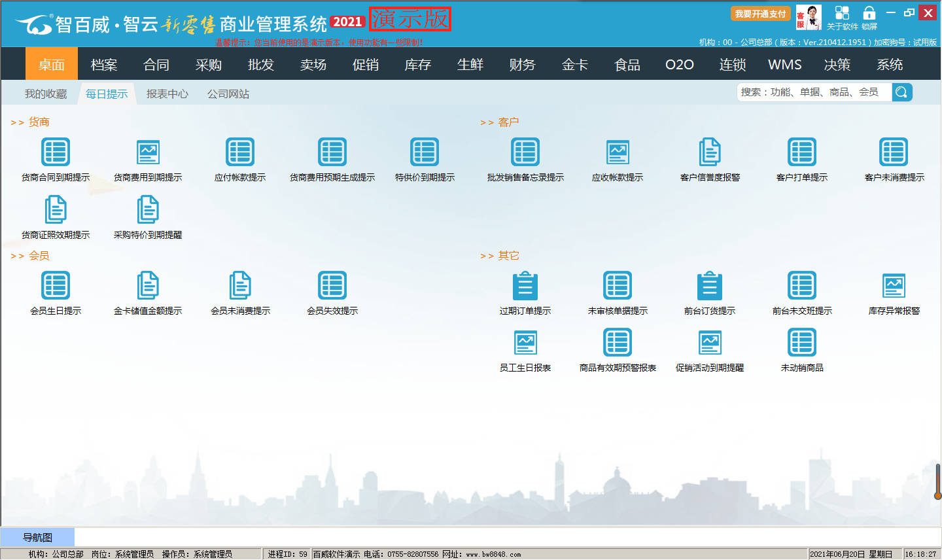
Task: Open the 采购 menu
Action: [x=209, y=65]
